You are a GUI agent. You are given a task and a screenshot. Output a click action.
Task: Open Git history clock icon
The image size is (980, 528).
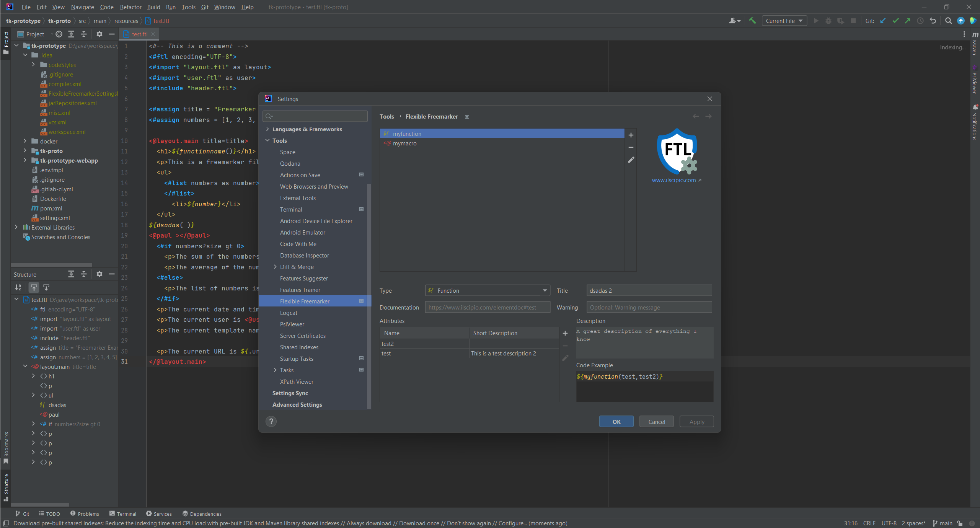pyautogui.click(x=920, y=21)
